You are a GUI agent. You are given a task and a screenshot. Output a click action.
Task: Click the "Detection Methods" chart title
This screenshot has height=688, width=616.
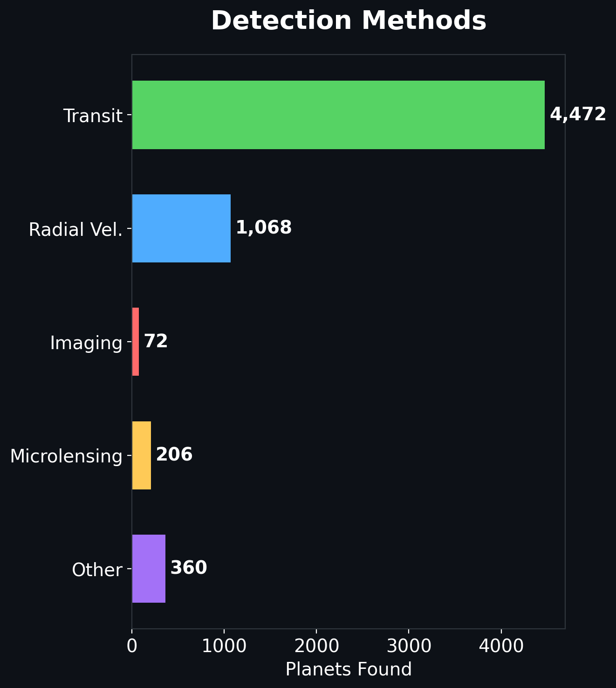349,21
